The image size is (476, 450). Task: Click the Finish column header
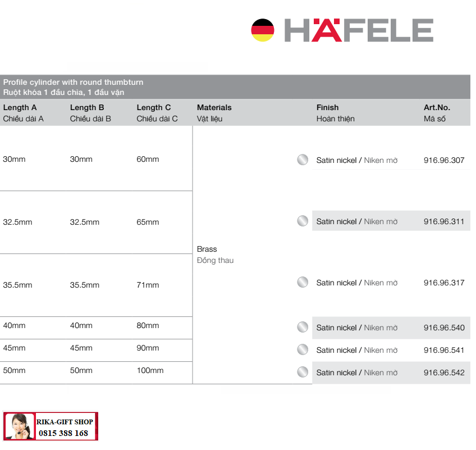click(335, 113)
